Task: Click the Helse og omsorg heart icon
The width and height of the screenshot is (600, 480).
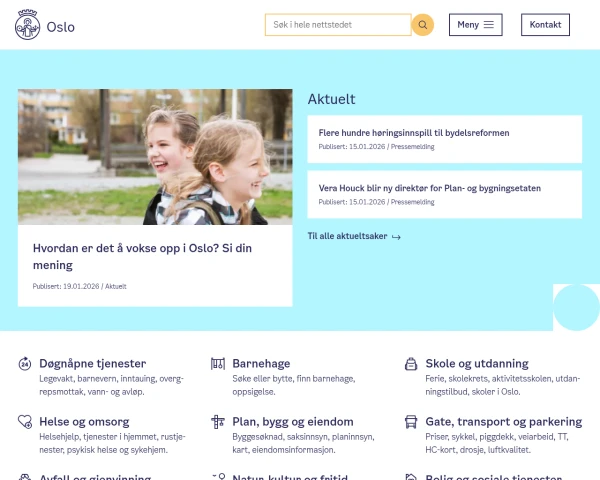Action: (x=25, y=422)
